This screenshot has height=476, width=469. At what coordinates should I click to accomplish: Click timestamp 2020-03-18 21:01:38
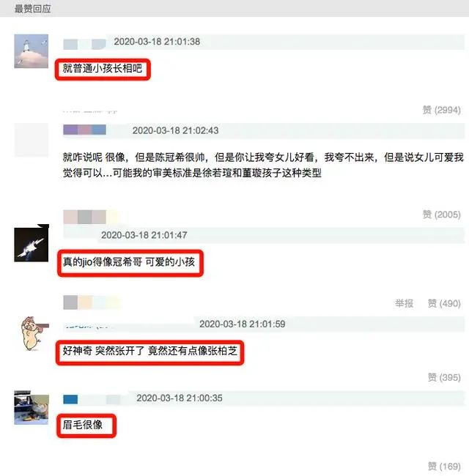click(157, 42)
